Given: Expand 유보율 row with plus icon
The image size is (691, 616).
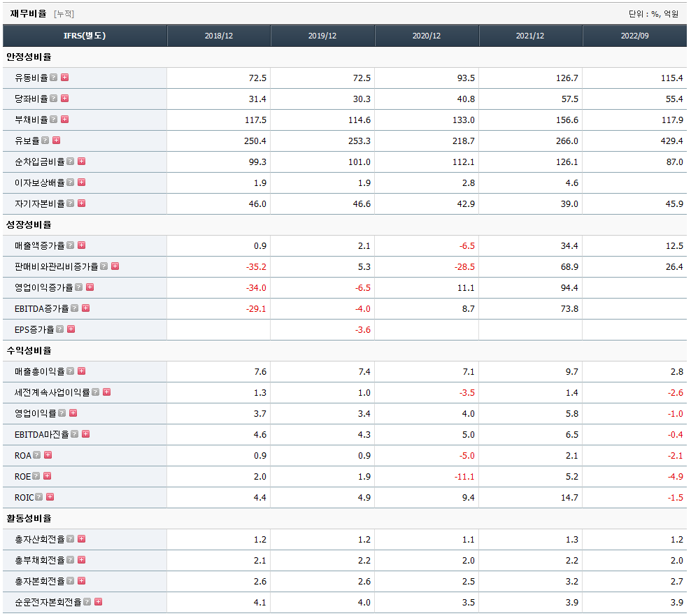Looking at the screenshot, I should pyautogui.click(x=57, y=141).
